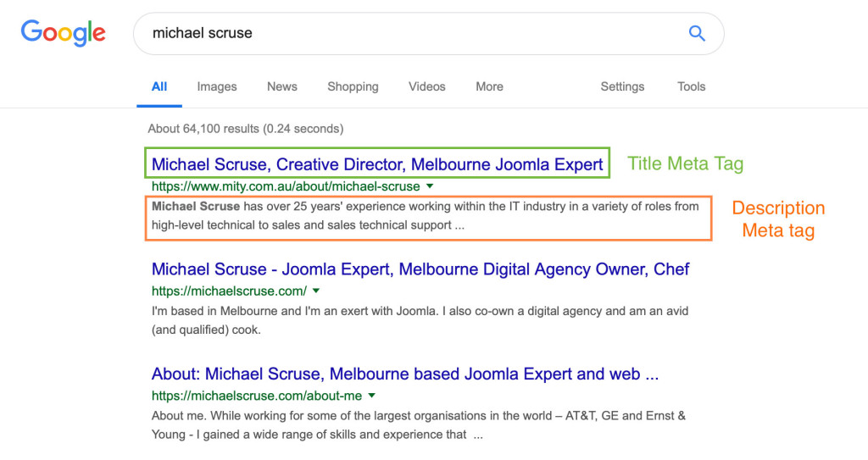Select the All results tab

click(x=159, y=86)
